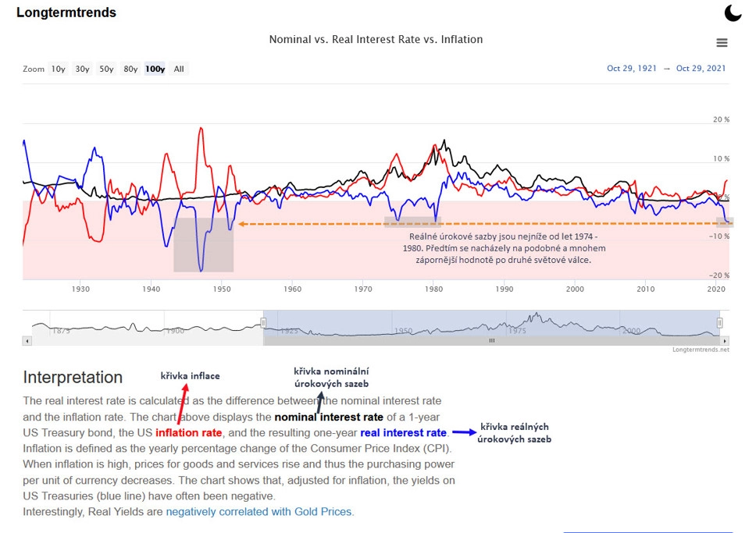Open negatively correlated with Gold Prices link
756x533 pixels.
tap(259, 512)
